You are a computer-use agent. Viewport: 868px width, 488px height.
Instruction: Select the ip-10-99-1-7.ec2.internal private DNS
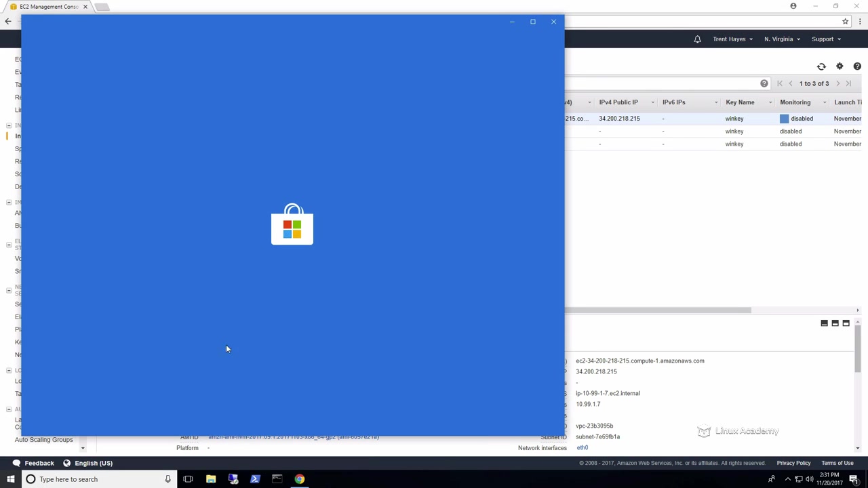tap(608, 393)
